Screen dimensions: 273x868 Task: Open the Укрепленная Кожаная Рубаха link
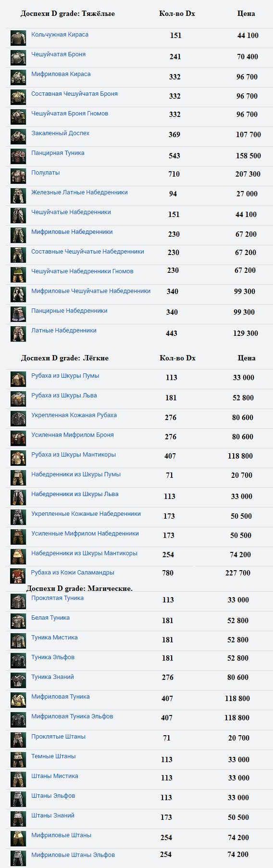coord(74,415)
